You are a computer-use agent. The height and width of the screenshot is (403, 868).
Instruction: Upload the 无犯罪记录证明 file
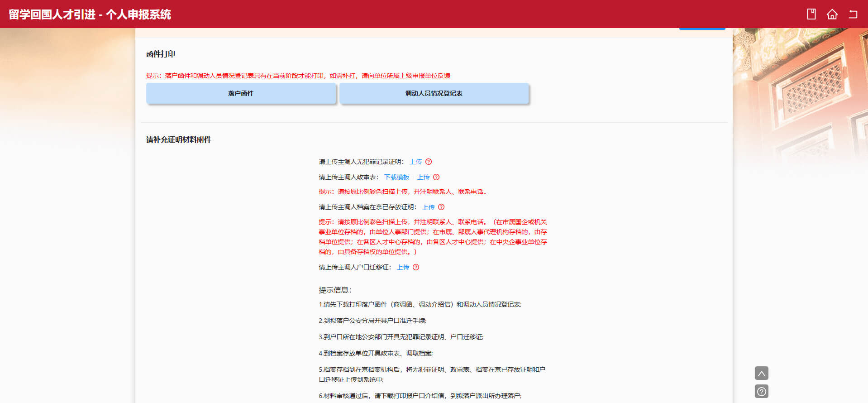click(415, 162)
